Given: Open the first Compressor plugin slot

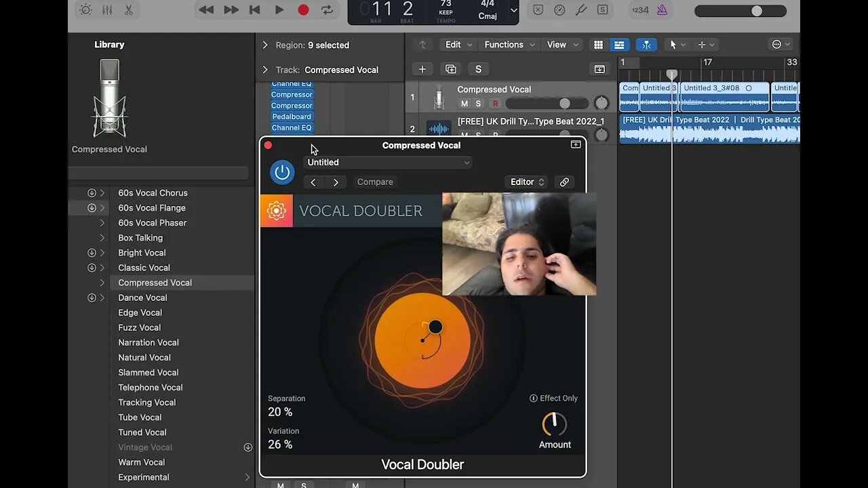Looking at the screenshot, I should tap(292, 95).
